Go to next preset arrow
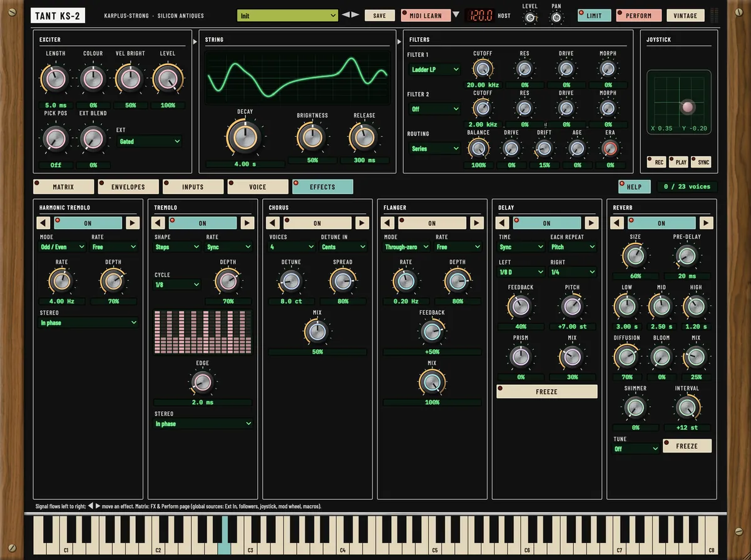This screenshot has width=751, height=560. pyautogui.click(x=355, y=15)
